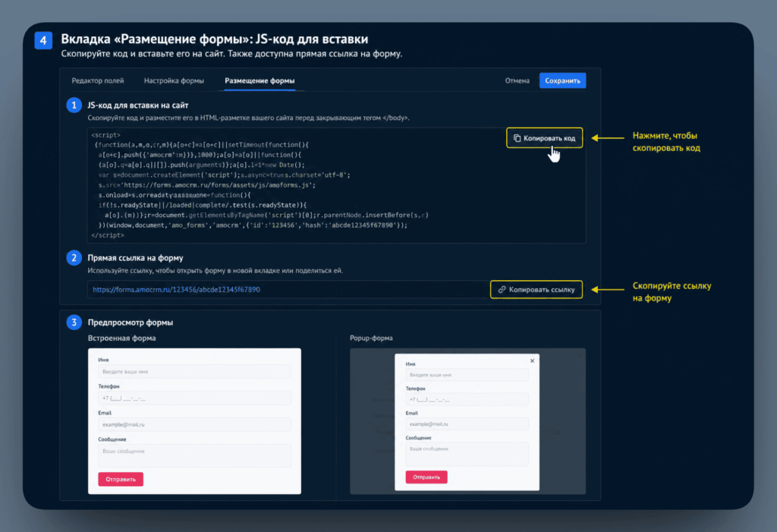
Task: Click the closing «</script>» line in the code
Action: point(108,235)
